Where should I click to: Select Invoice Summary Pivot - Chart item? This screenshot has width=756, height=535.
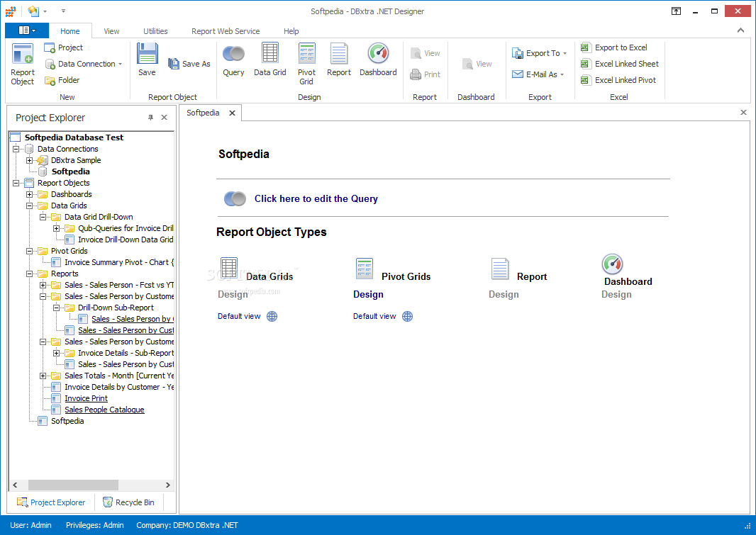coord(119,262)
